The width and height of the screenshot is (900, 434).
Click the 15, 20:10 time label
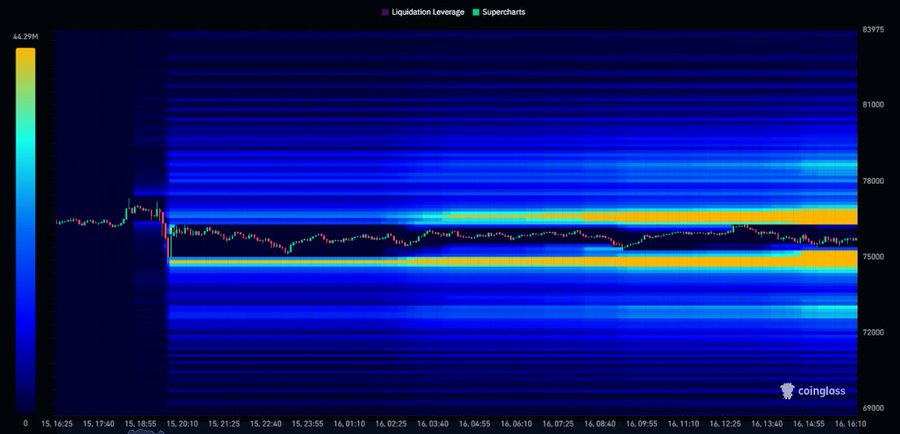coord(183,424)
